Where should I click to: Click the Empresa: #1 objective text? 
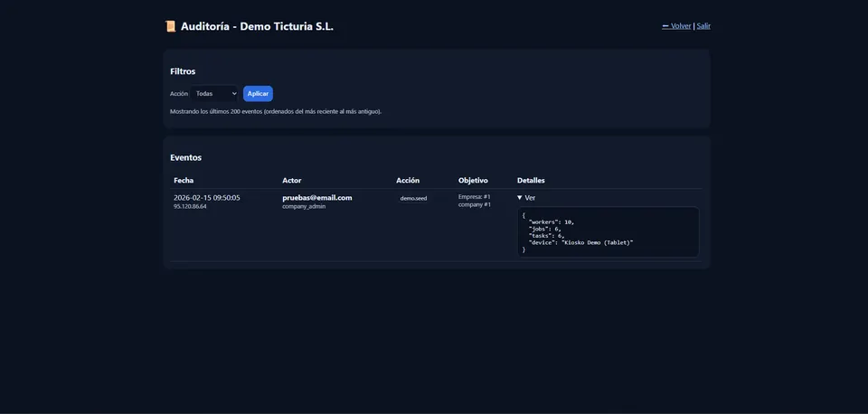click(475, 196)
